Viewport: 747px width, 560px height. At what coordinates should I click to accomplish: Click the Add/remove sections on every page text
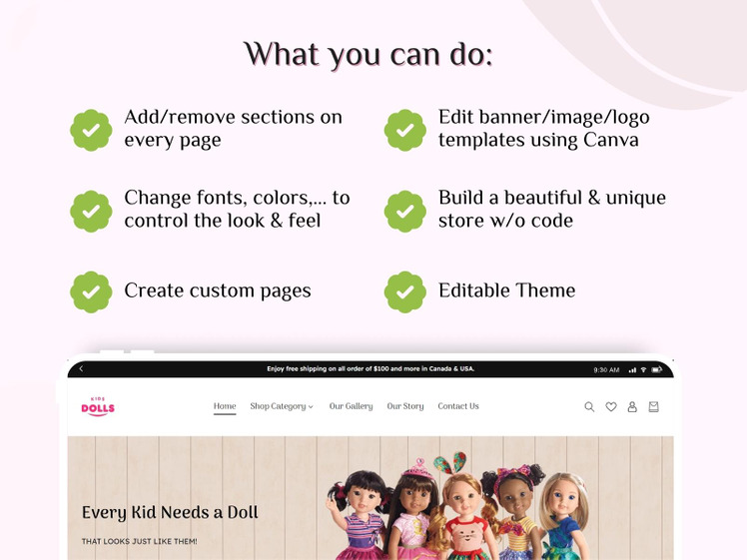(x=233, y=129)
